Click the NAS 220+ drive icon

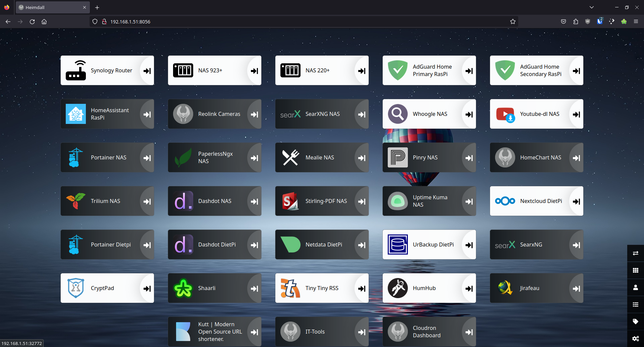290,70
